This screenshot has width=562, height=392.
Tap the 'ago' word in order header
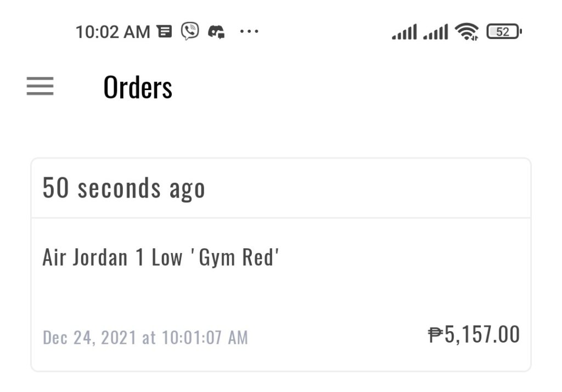pos(187,189)
